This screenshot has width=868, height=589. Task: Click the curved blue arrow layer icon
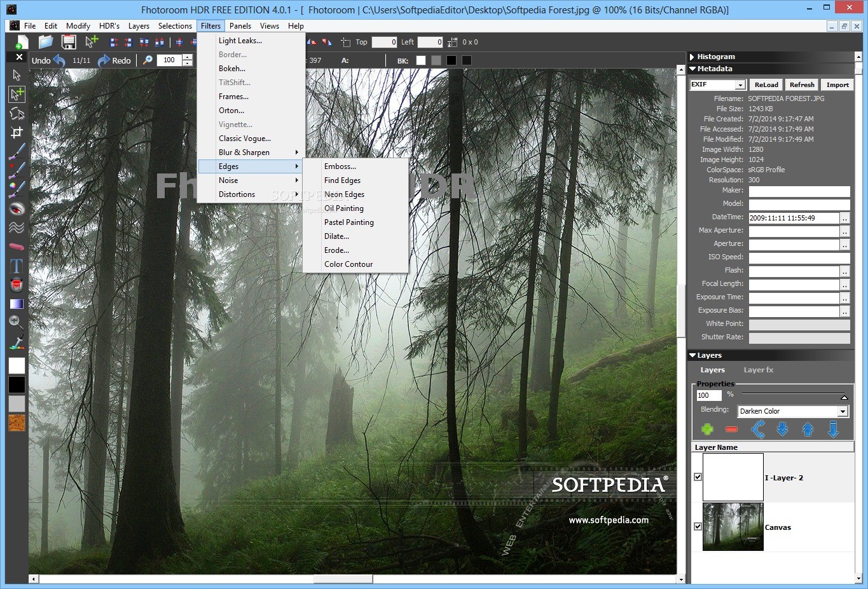pos(758,430)
